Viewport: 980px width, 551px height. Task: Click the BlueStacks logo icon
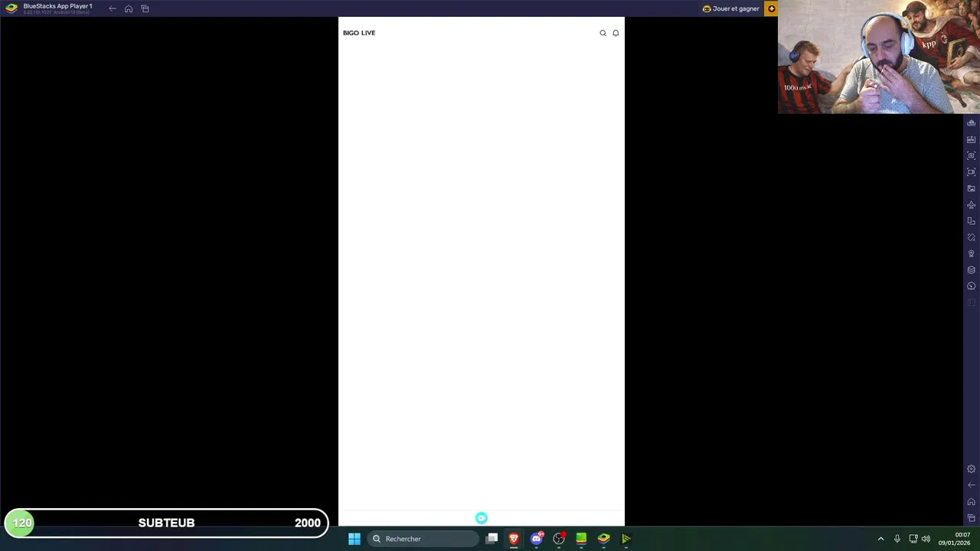pyautogui.click(x=11, y=8)
